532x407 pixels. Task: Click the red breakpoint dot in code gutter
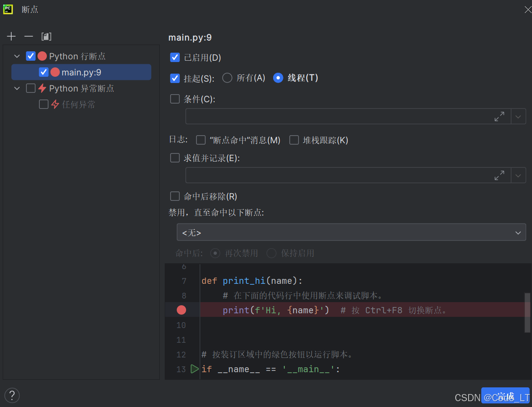(182, 310)
